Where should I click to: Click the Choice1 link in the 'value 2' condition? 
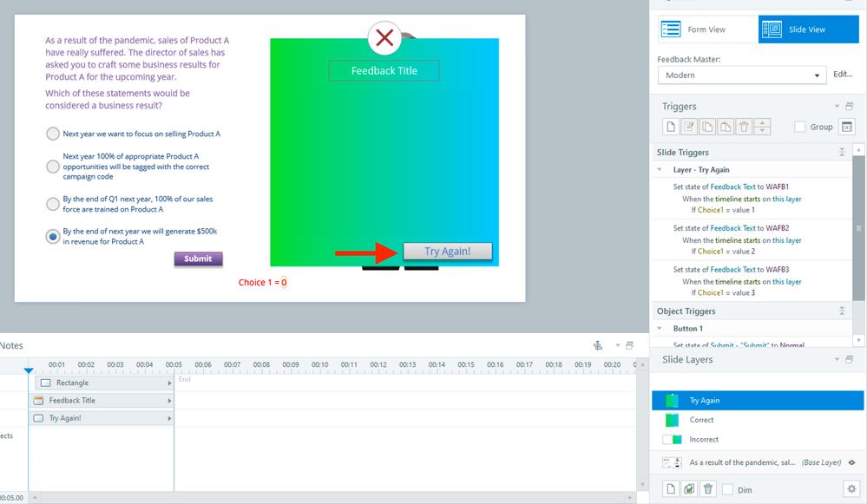tap(711, 252)
